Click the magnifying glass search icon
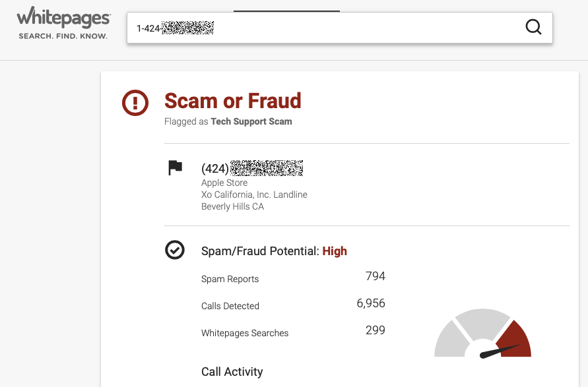This screenshot has width=588, height=387. pyautogui.click(x=533, y=27)
